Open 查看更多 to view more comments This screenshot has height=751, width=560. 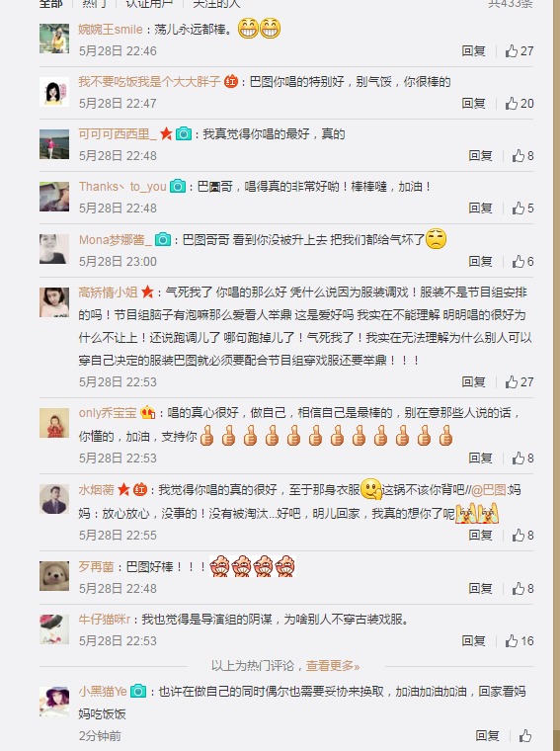(332, 666)
